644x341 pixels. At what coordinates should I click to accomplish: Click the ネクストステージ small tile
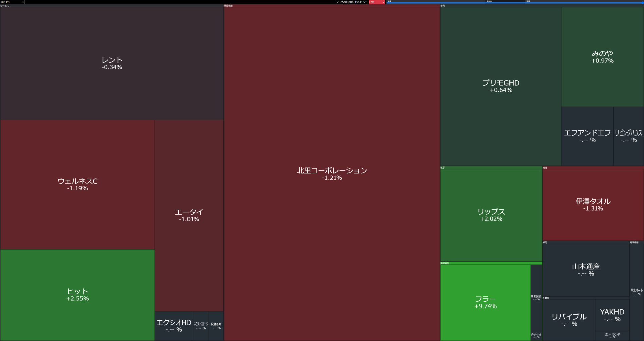point(201,326)
